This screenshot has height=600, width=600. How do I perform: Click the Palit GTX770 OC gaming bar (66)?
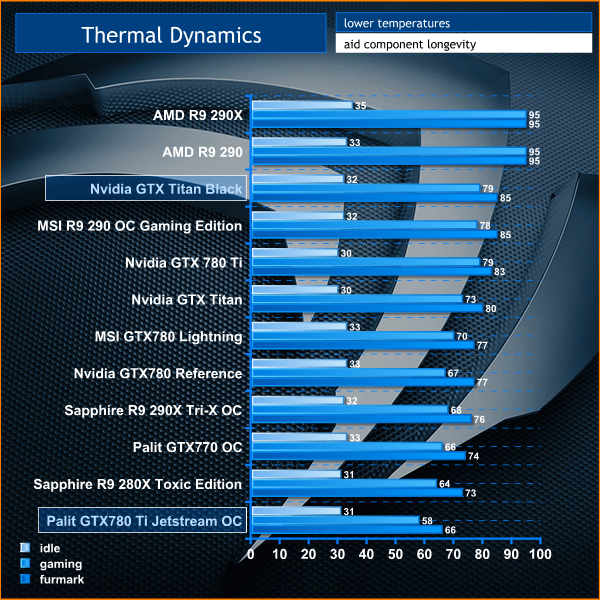click(347, 447)
